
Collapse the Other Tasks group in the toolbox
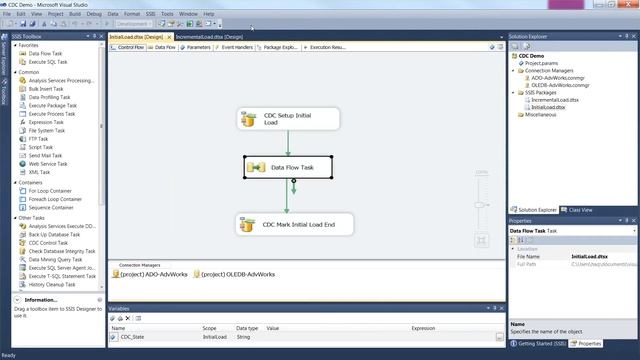16,218
